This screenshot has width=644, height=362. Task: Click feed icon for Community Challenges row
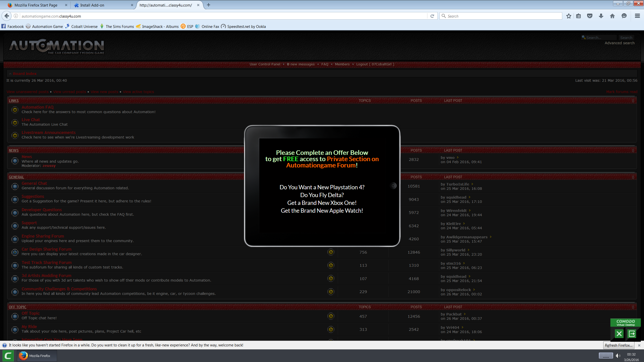point(331,292)
